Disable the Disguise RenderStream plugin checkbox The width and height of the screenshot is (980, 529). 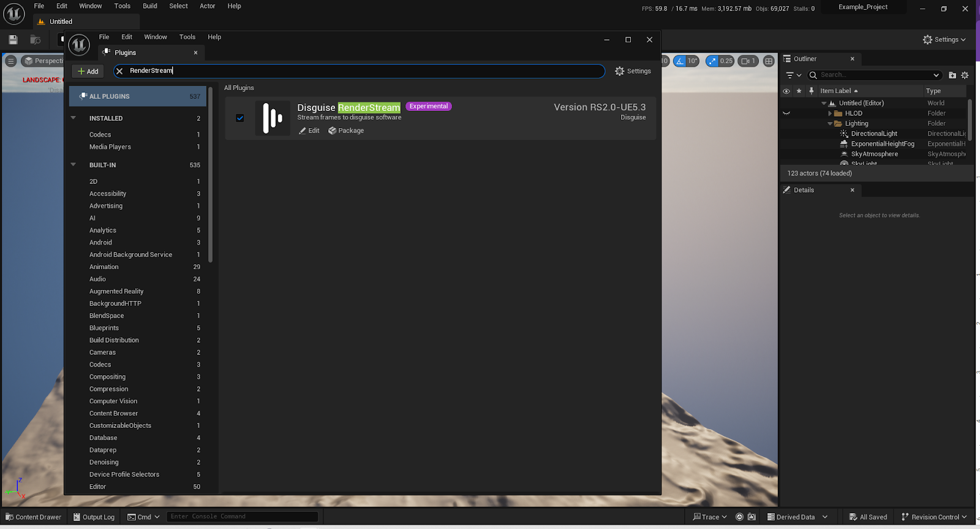pos(240,118)
